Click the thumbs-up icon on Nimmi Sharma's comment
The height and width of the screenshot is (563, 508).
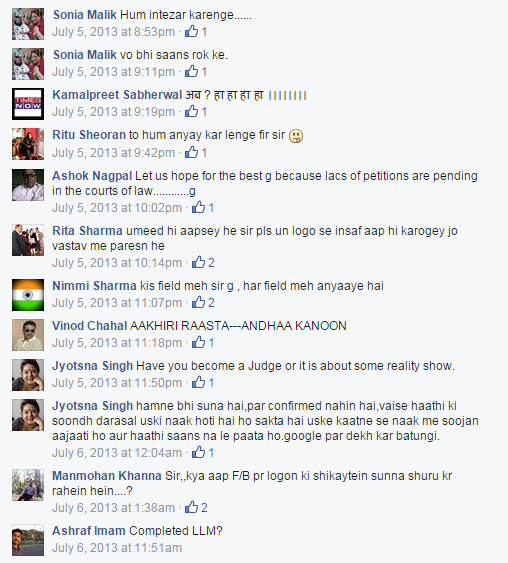199,302
